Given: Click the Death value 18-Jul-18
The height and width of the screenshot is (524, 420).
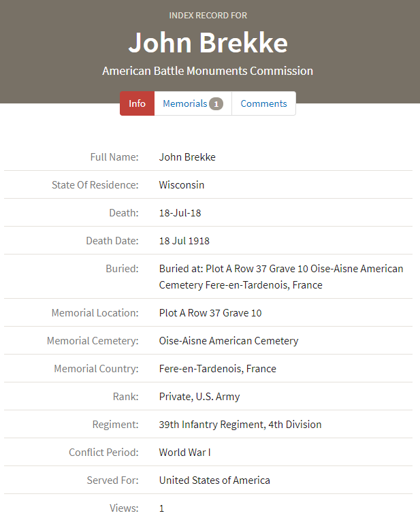Looking at the screenshot, I should click(x=180, y=213).
